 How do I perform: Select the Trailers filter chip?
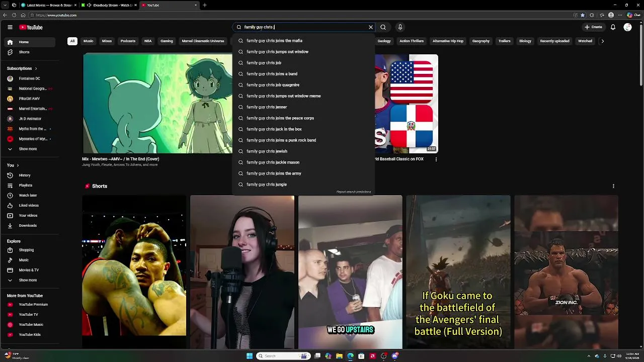point(505,41)
